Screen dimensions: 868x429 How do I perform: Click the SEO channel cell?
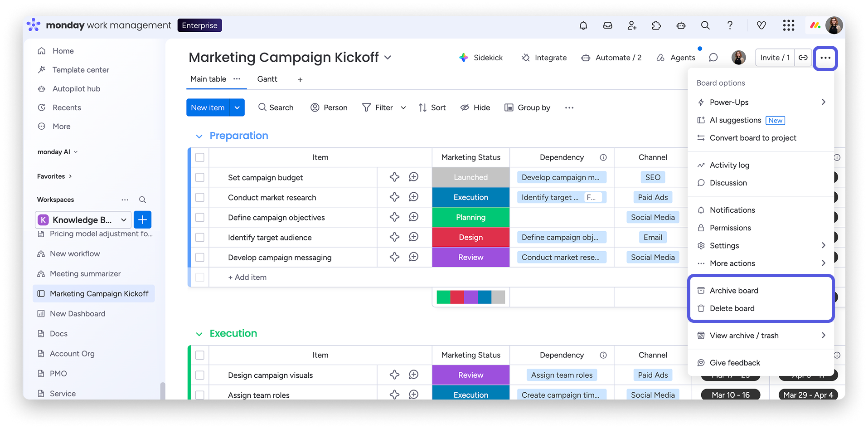pyautogui.click(x=653, y=177)
